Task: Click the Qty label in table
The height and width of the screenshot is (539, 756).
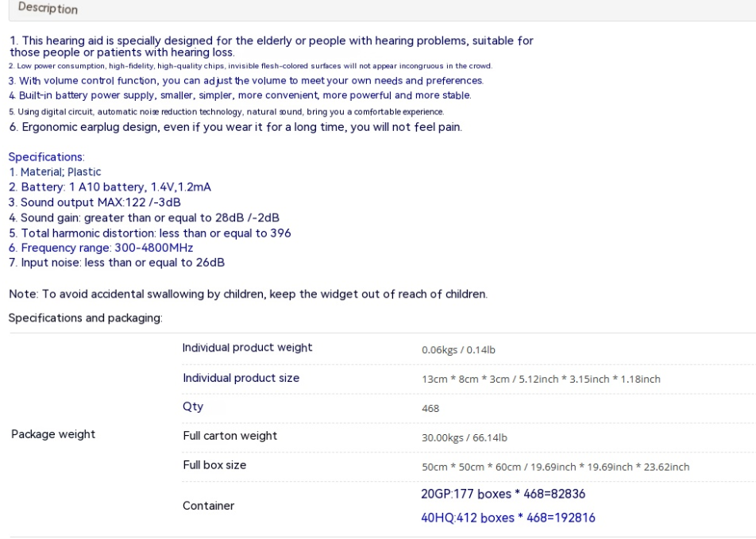Action: 193,406
